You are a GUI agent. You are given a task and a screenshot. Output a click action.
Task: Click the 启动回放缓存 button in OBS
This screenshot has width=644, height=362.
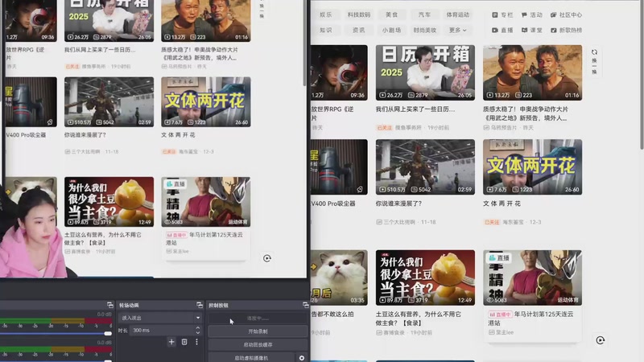click(258, 345)
